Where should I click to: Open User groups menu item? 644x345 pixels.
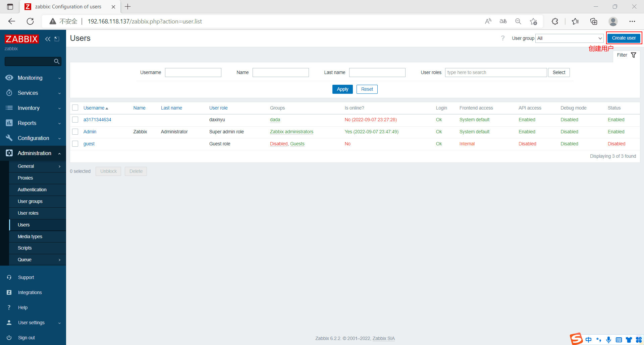pos(38,201)
